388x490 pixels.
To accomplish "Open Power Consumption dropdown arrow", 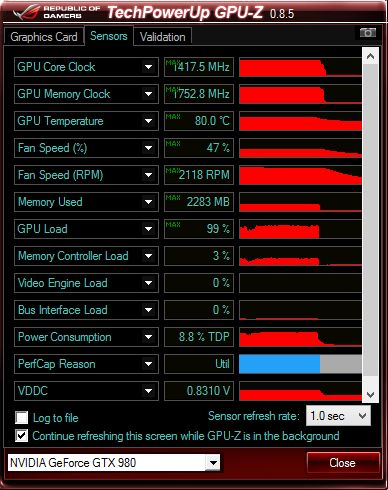I will 148,337.
